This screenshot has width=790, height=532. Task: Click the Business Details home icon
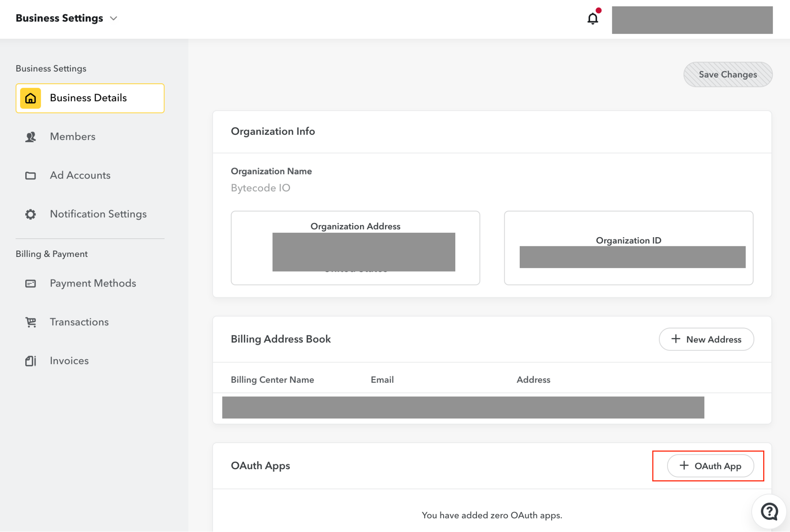coord(30,98)
